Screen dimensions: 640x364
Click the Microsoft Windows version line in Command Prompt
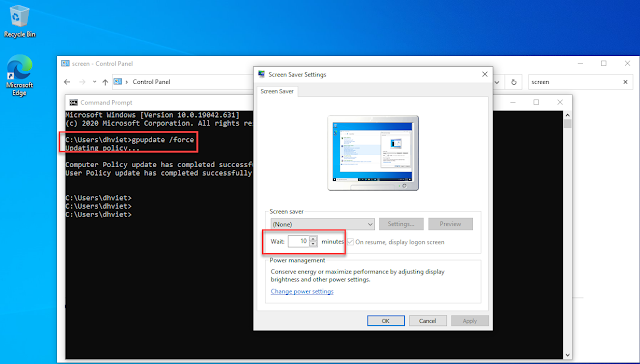coord(152,115)
